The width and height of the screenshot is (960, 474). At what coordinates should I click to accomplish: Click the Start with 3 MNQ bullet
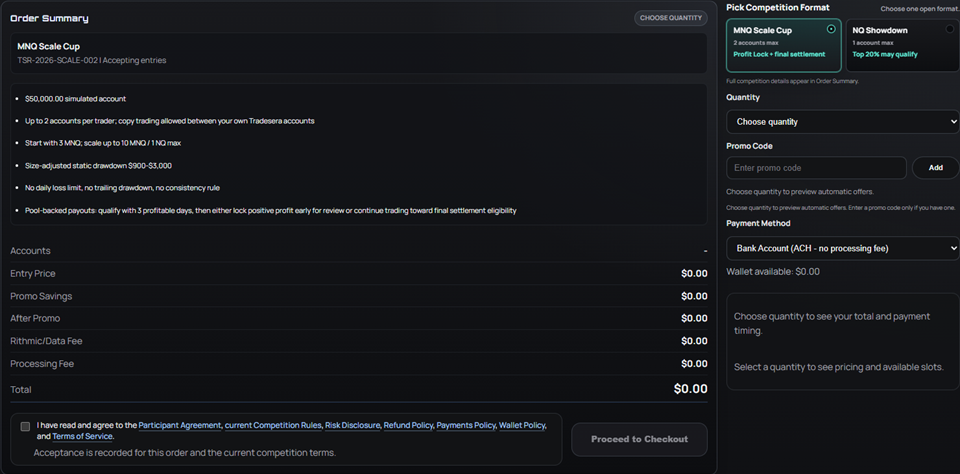coord(103,143)
